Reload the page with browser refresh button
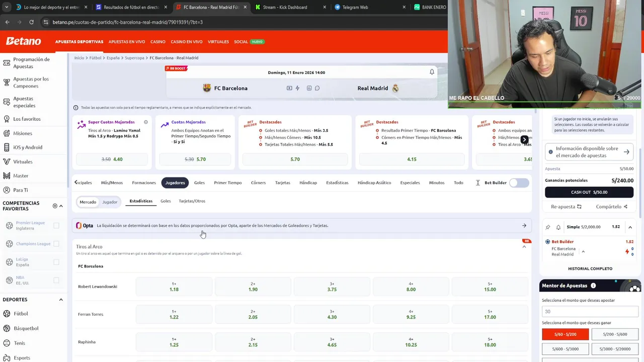 31,22
